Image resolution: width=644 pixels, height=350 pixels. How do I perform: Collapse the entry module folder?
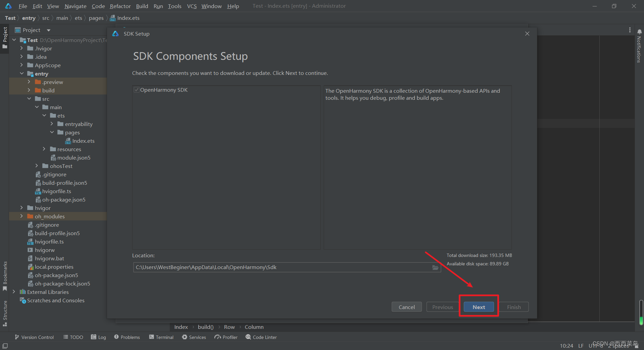pyautogui.click(x=21, y=74)
